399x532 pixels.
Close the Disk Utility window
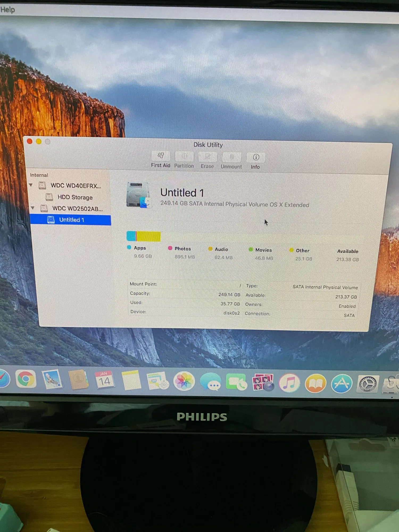point(30,141)
